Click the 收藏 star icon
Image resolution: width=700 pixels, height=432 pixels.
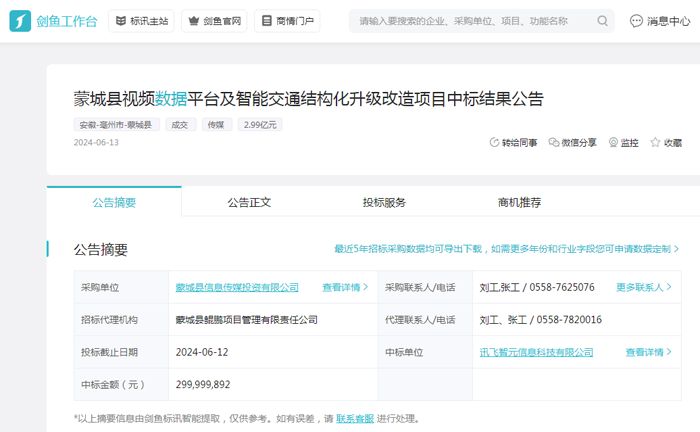coord(655,143)
